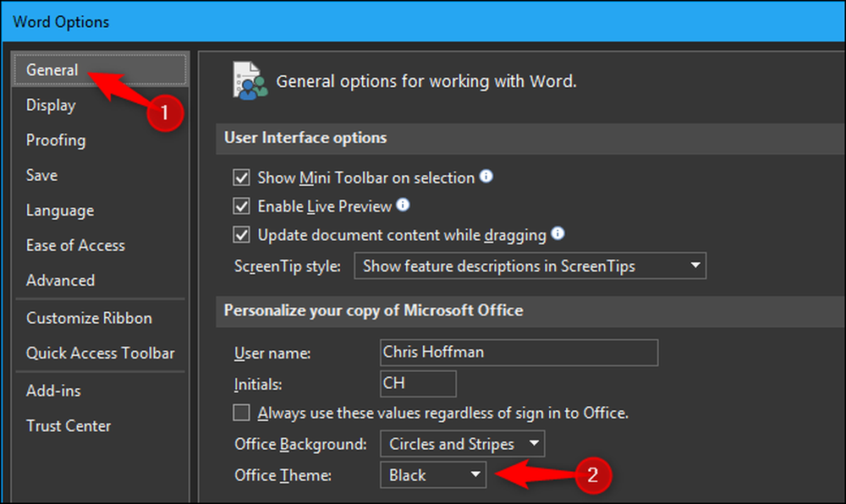The width and height of the screenshot is (846, 504).
Task: Click the ScreenTip style label
Action: pyautogui.click(x=287, y=266)
